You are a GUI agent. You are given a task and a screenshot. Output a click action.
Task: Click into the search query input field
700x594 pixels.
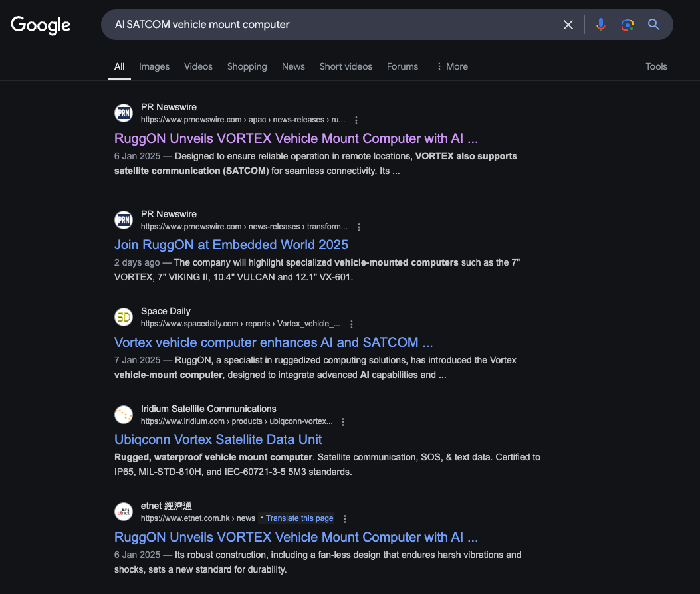pos(332,25)
